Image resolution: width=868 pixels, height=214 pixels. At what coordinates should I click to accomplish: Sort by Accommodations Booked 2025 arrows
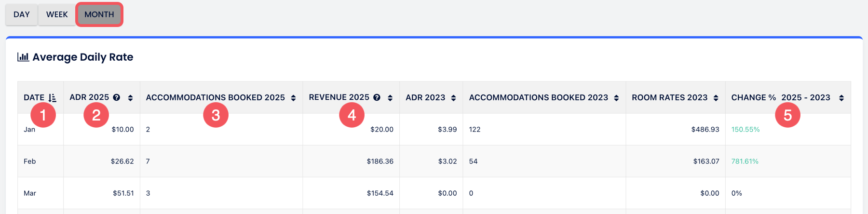pyautogui.click(x=293, y=98)
